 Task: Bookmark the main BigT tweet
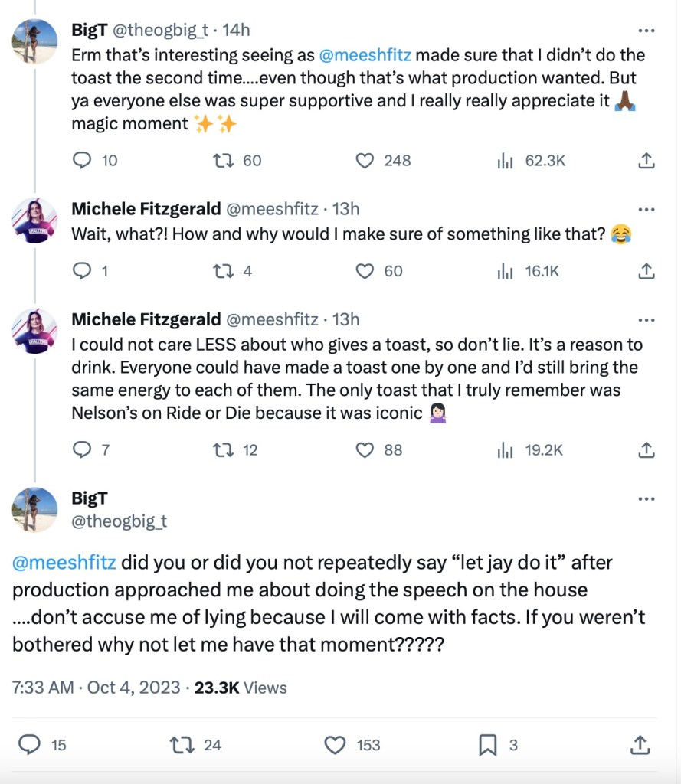[x=487, y=744]
